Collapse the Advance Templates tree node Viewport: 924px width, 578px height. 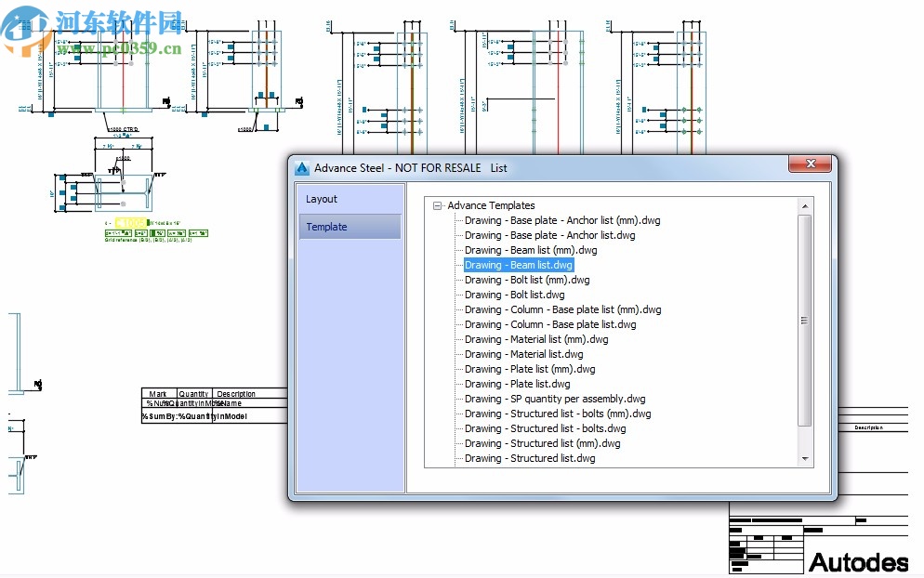[436, 205]
